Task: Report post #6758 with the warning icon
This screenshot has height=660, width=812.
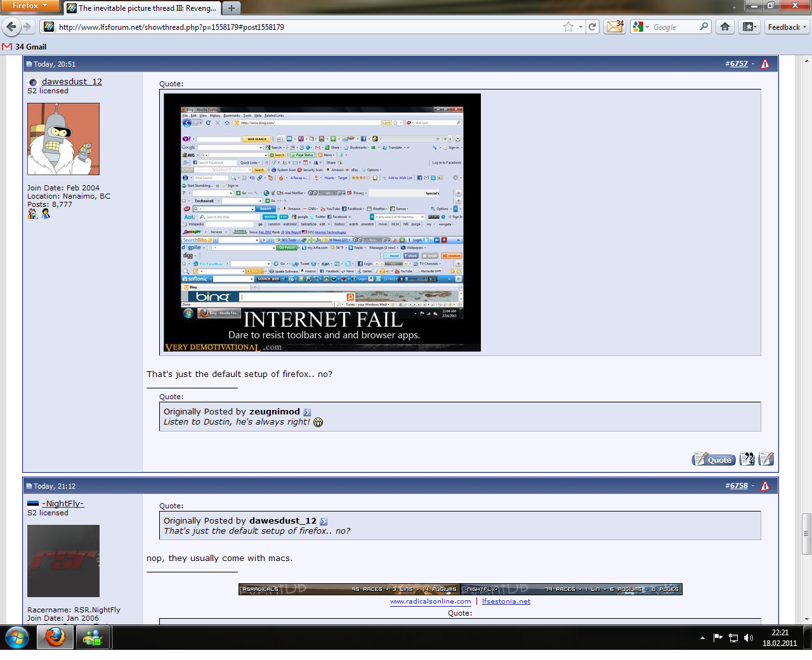Action: [765, 485]
